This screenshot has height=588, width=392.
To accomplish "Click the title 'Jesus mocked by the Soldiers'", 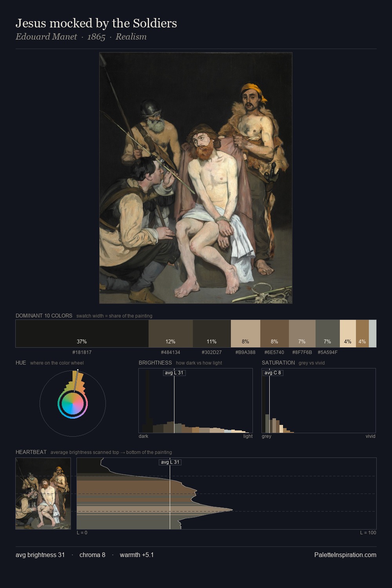I will [96, 24].
